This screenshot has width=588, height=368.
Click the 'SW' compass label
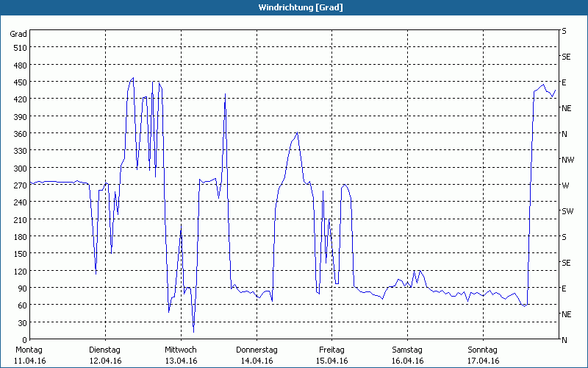click(567, 211)
